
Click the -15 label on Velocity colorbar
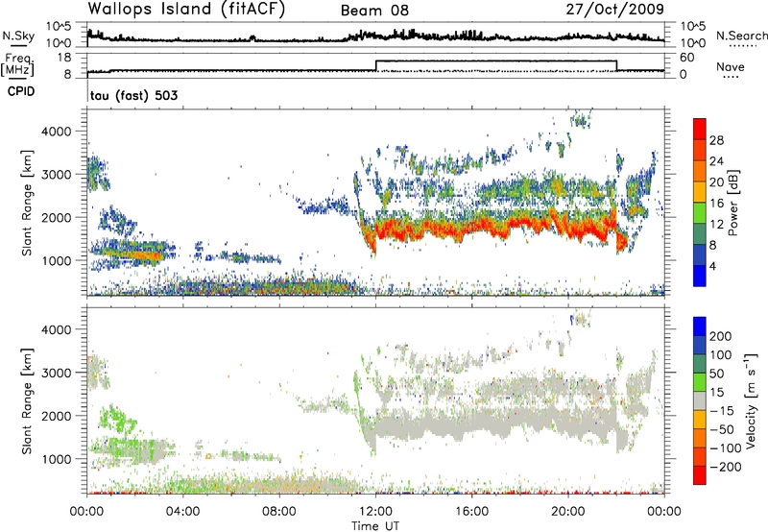click(722, 410)
